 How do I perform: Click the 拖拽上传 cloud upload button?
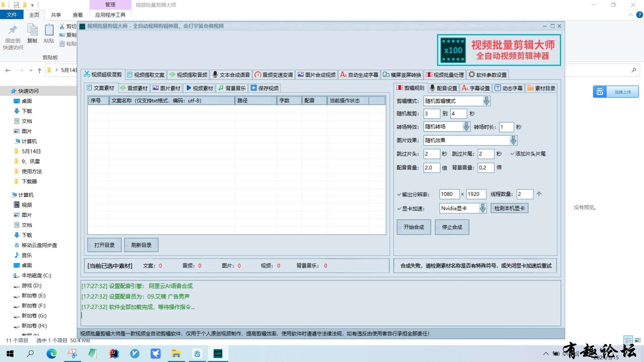616,92
